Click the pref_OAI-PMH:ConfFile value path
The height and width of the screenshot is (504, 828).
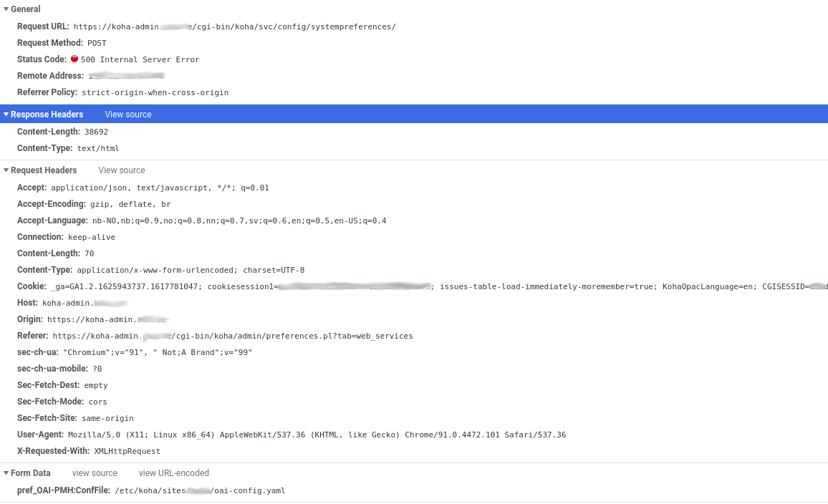click(200, 491)
